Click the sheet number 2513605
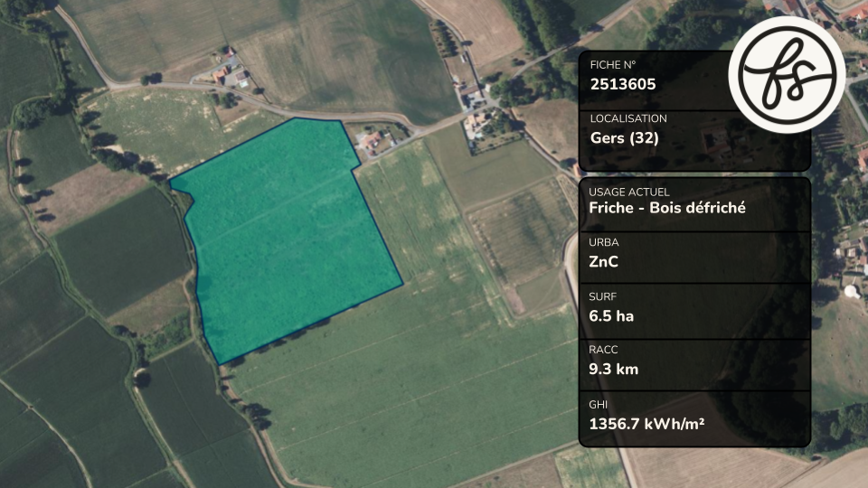The image size is (868, 488). (623, 84)
